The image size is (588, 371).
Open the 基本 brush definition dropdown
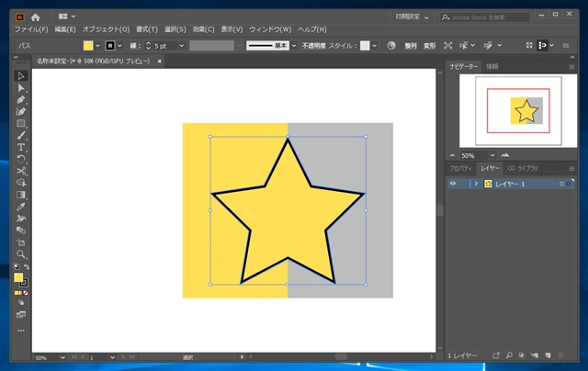pos(294,46)
